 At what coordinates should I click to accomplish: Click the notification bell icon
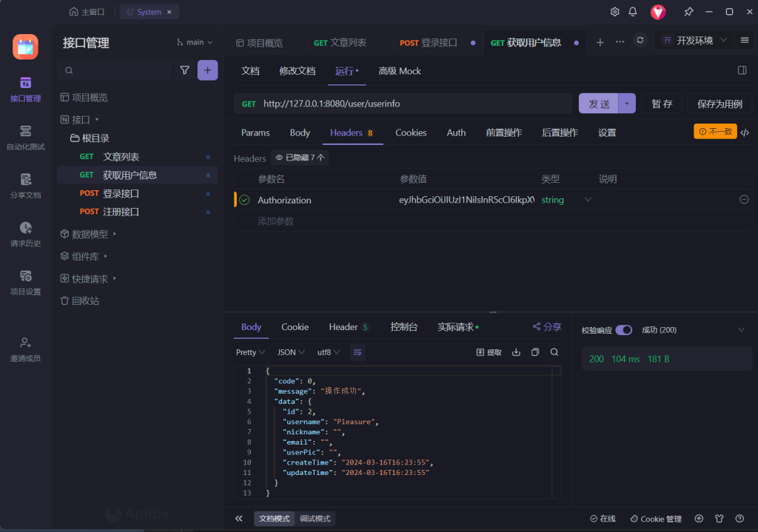633,12
